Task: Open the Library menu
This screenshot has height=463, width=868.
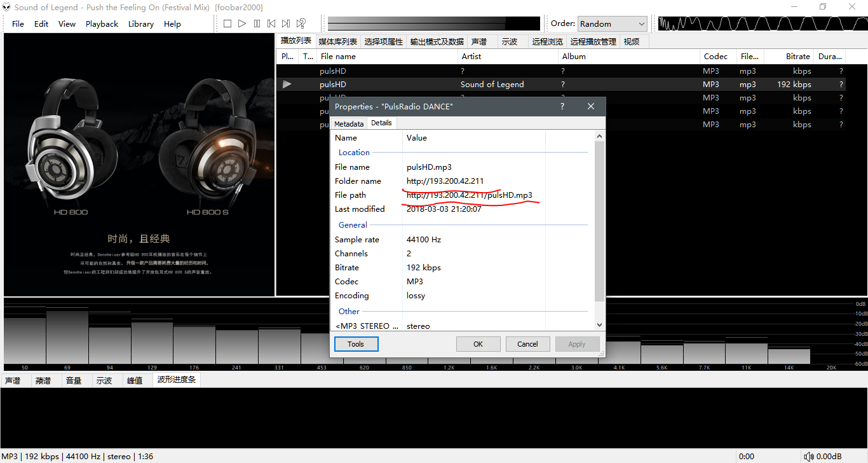Action: (x=140, y=24)
